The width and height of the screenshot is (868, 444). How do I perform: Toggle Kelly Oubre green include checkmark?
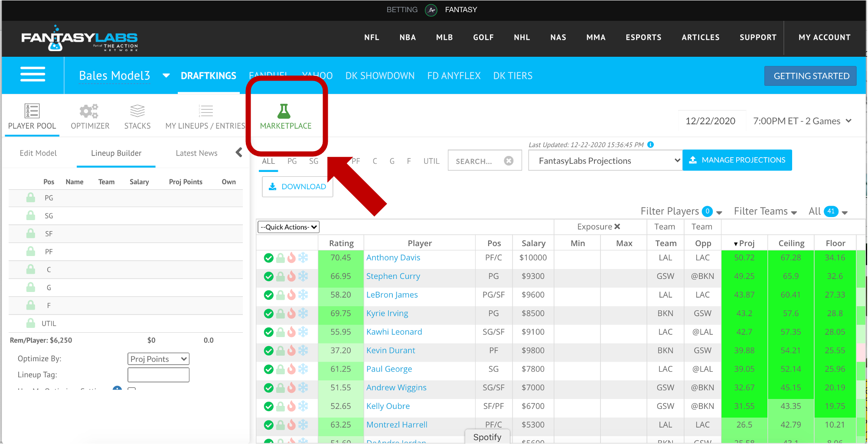pos(269,407)
